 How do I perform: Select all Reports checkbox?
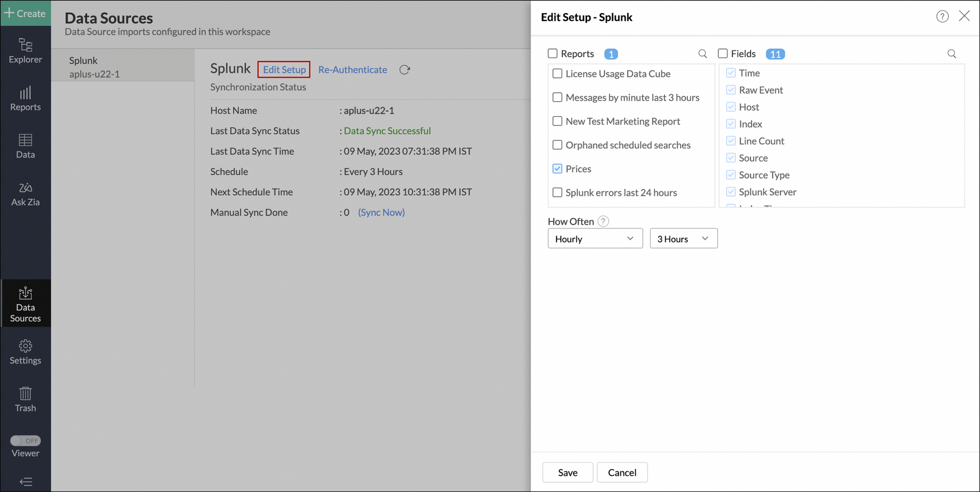[x=553, y=54]
